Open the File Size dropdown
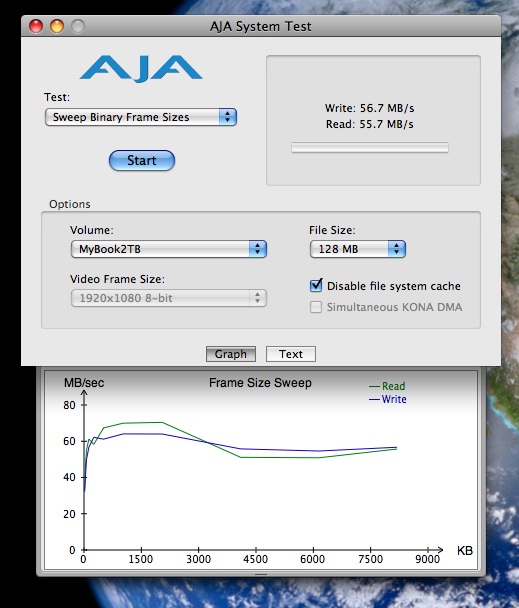The image size is (519, 608). (358, 249)
